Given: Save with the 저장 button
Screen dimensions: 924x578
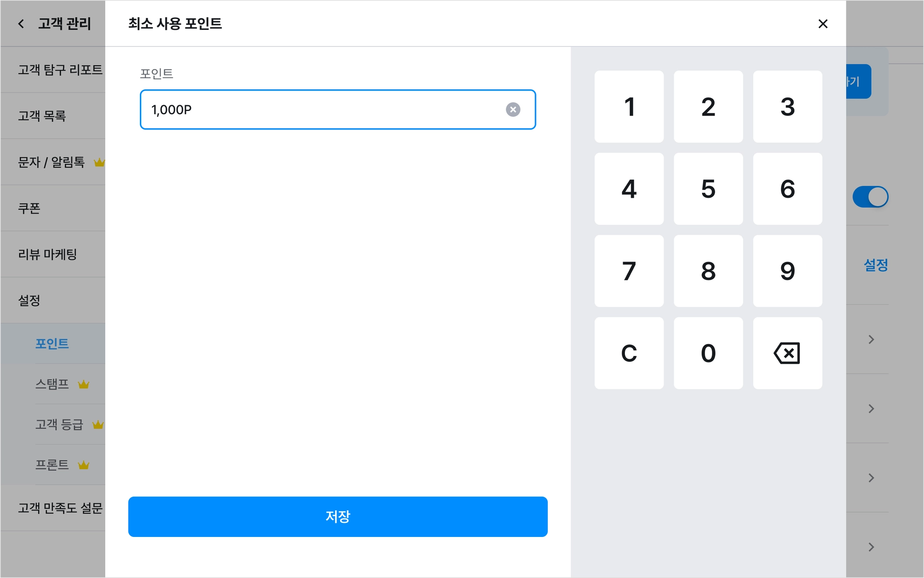Looking at the screenshot, I should point(338,517).
